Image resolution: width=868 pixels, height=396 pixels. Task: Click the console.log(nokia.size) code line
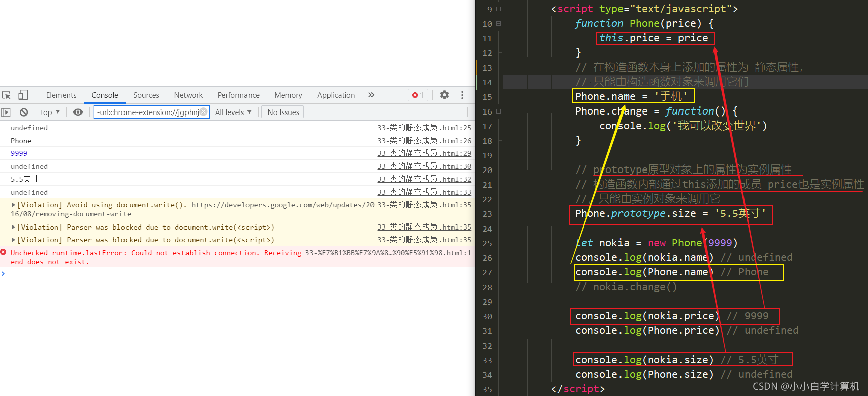[x=644, y=360]
